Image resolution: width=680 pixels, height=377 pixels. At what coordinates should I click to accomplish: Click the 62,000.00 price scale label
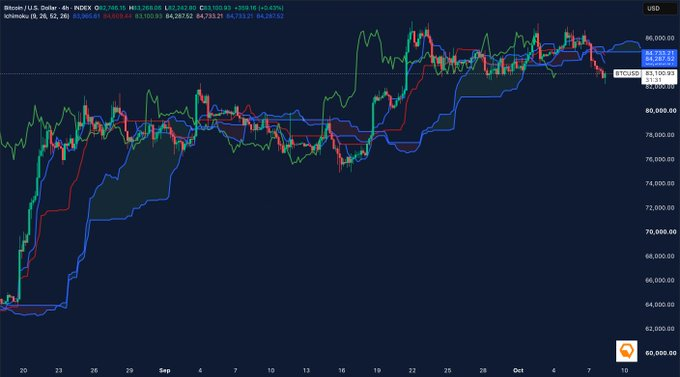[x=660, y=329]
